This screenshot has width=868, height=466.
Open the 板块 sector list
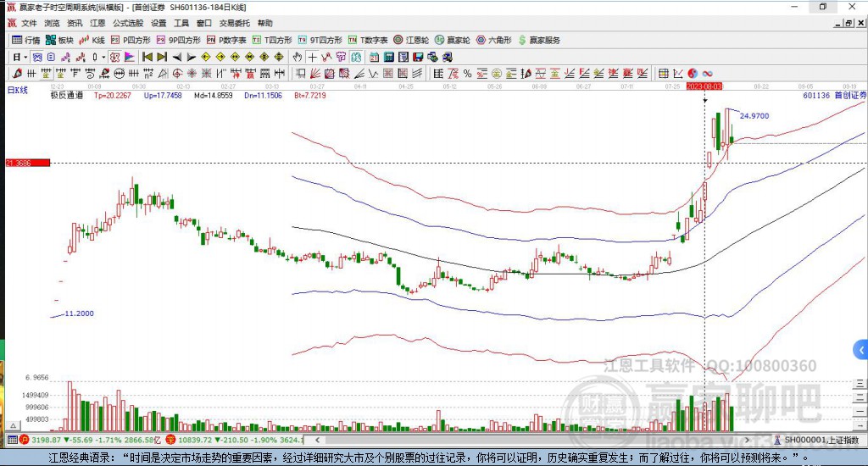pyautogui.click(x=59, y=40)
